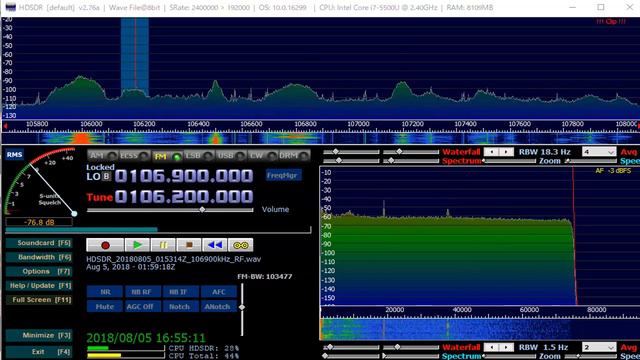640x360 pixels.
Task: Click the HDSDR title bar app icon
Action: pos(11,7)
